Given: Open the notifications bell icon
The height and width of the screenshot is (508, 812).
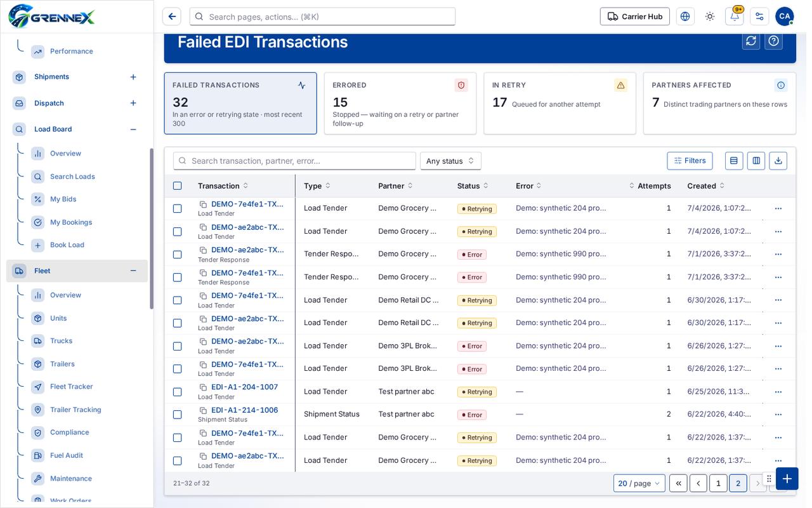Looking at the screenshot, I should 734,17.
